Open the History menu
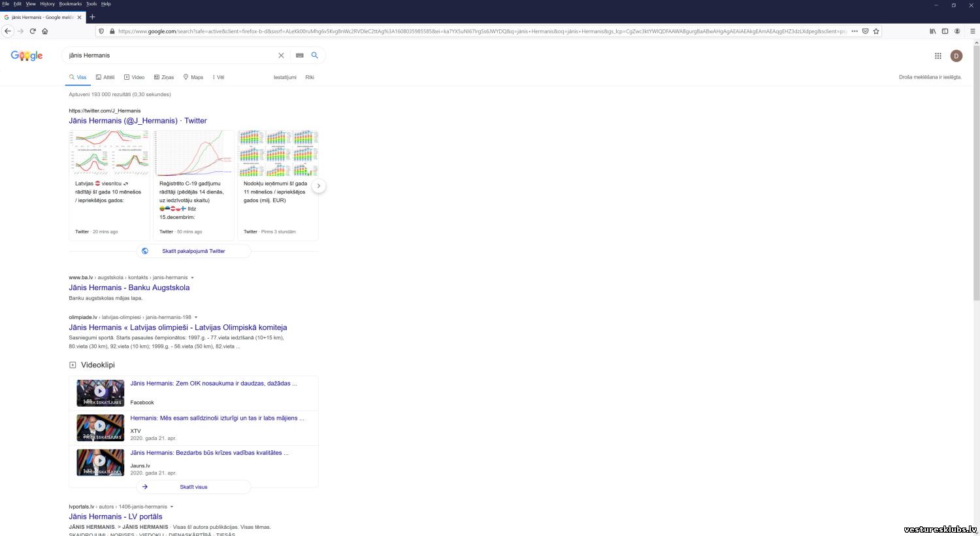This screenshot has height=536, width=980. [48, 4]
